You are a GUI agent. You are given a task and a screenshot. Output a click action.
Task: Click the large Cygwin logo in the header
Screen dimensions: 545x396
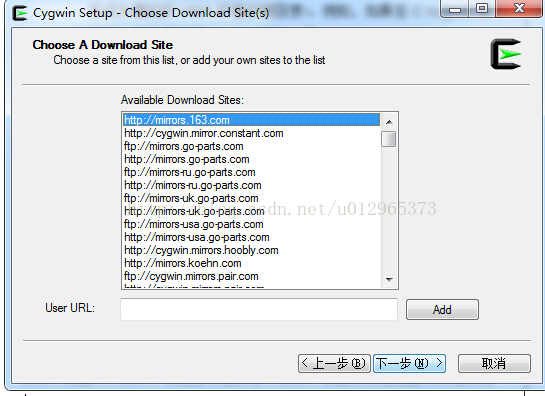[506, 54]
